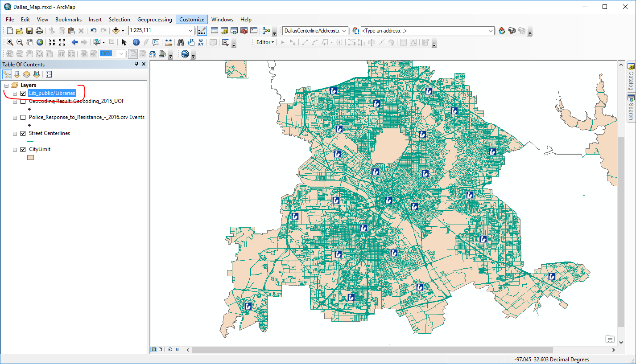Viewport: 636px width, 364px height.
Task: Select the Measure ruler tool
Action: click(x=169, y=42)
